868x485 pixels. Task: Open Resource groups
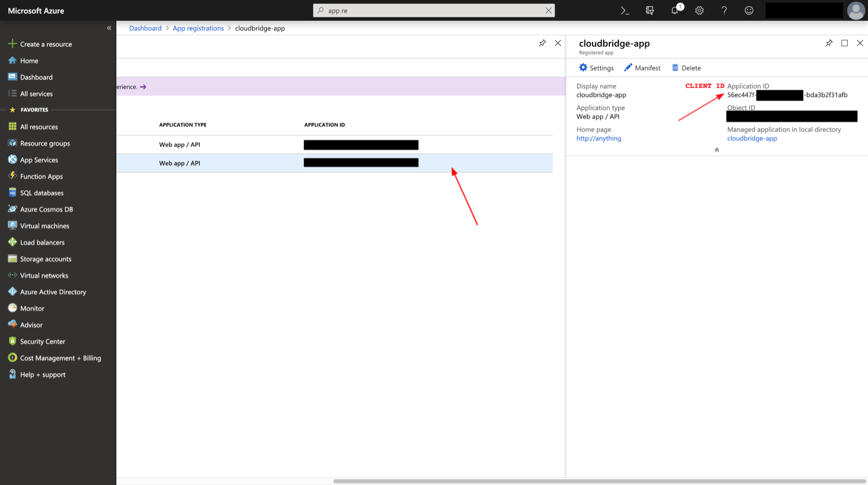click(39, 144)
